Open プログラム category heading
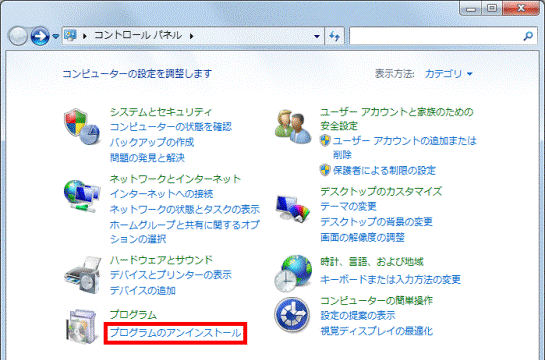This screenshot has width=545, height=360. coord(133,314)
